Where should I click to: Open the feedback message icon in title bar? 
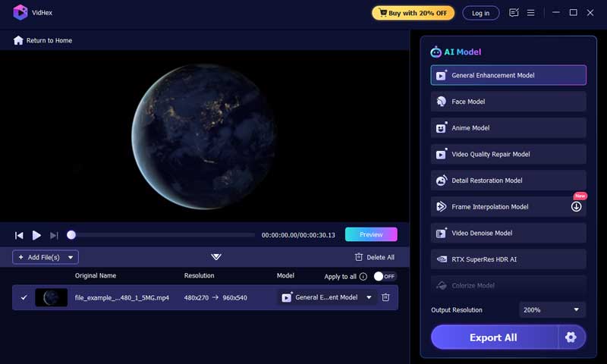[x=514, y=13]
